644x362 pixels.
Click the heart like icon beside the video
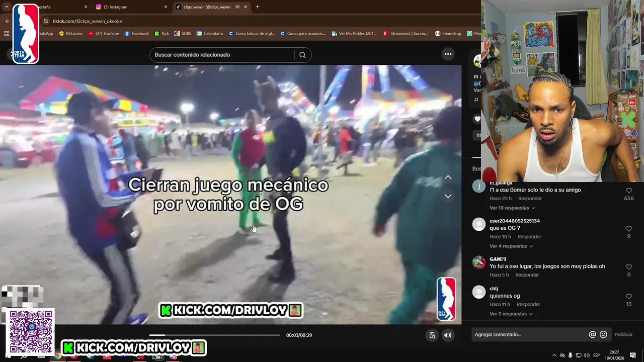[x=477, y=119]
